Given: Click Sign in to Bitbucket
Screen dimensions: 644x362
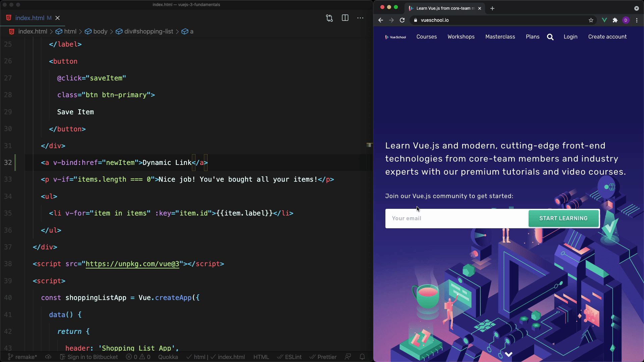Looking at the screenshot, I should click(x=89, y=357).
